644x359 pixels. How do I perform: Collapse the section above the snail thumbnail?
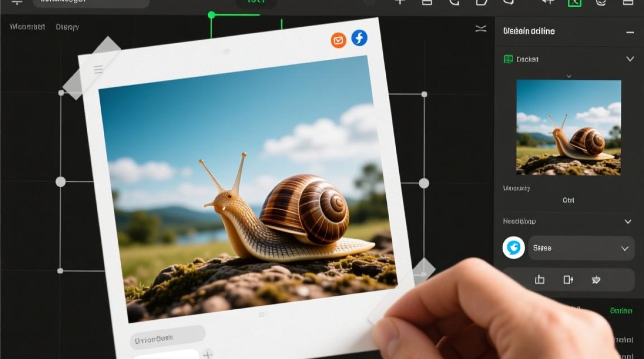coord(630,59)
